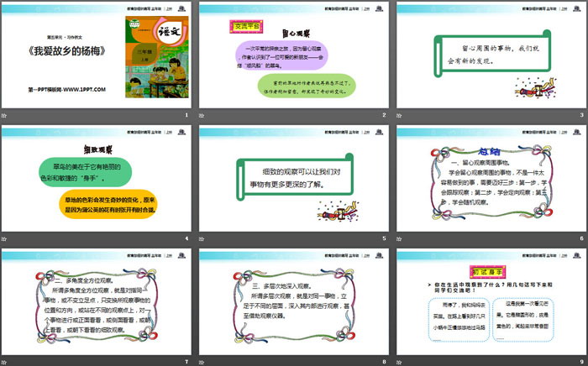Click the animation star icon under slide 3
Image resolution: width=588 pixels, height=366 pixels.
399,115
